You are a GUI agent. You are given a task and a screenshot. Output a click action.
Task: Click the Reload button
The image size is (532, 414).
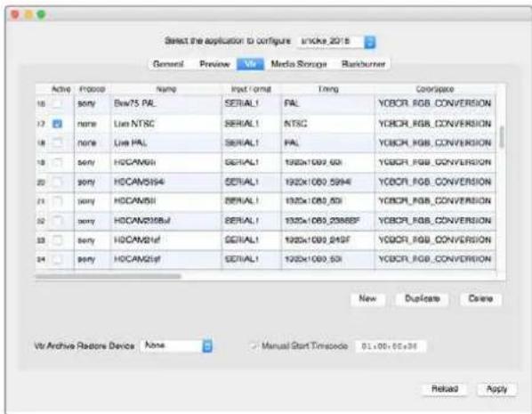click(x=445, y=389)
